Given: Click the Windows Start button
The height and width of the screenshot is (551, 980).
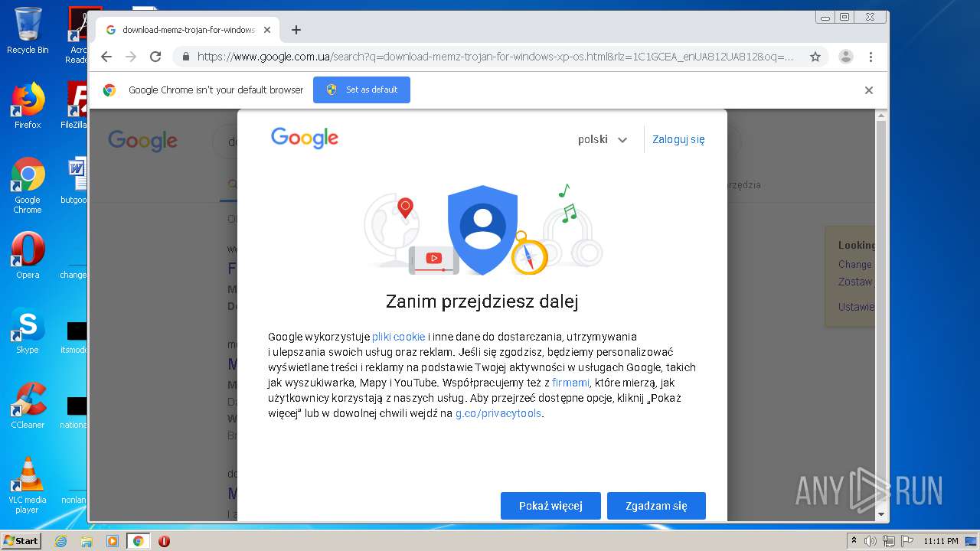Looking at the screenshot, I should (21, 541).
